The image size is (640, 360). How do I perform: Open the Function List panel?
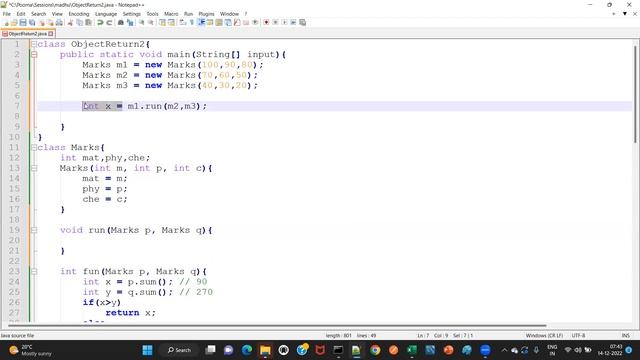pos(237,22)
